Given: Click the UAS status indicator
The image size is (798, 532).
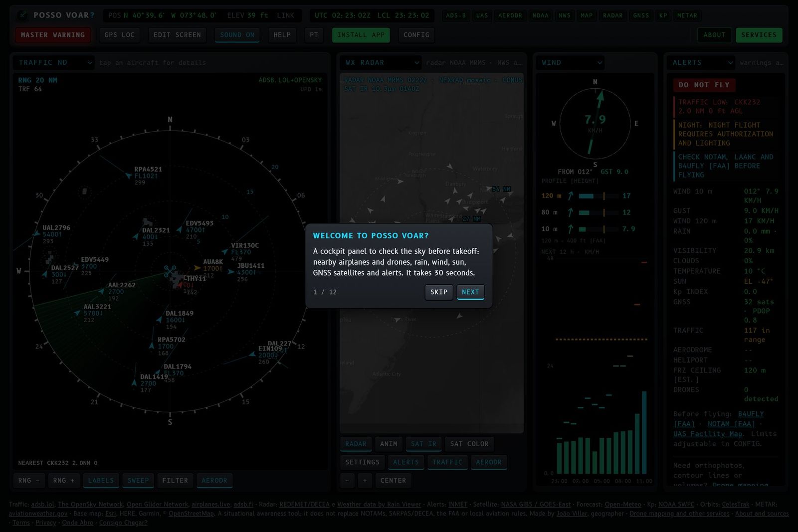Looking at the screenshot, I should pyautogui.click(x=482, y=15).
